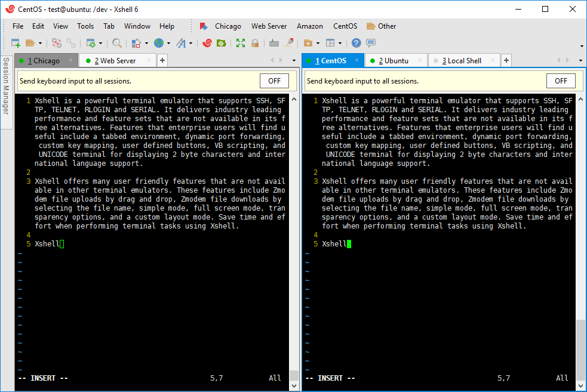Click the Amazon quick-link button
This screenshot has height=392, width=587.
tap(309, 26)
